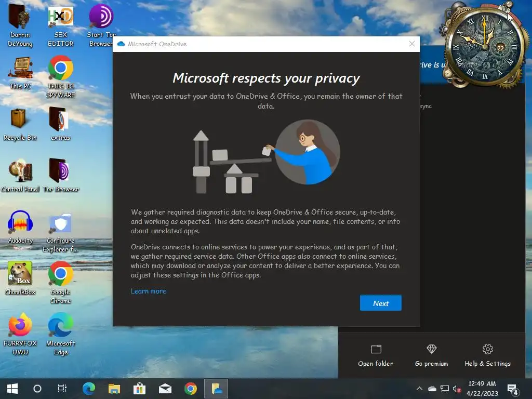Viewport: 532px width, 399px height.
Task: Select THIS IS SPYWARE Chrome shortcut
Action: pyautogui.click(x=60, y=77)
